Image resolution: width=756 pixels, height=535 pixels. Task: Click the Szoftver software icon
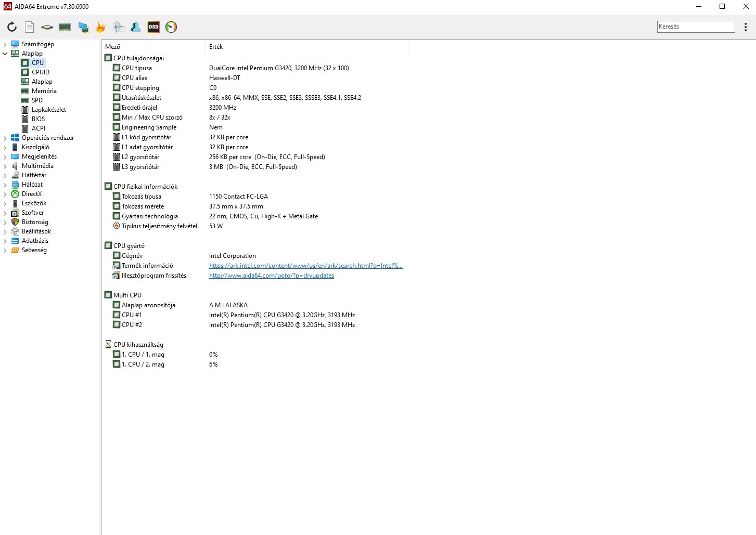click(15, 213)
